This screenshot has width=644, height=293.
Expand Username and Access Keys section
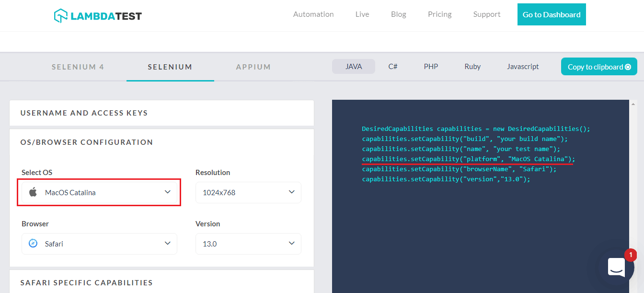coord(161,113)
